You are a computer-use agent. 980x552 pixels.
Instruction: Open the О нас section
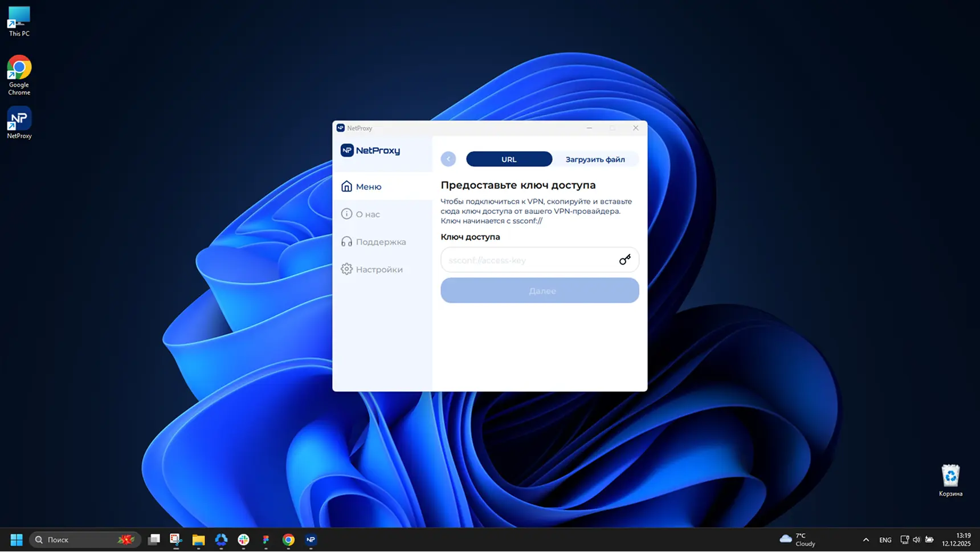point(367,214)
